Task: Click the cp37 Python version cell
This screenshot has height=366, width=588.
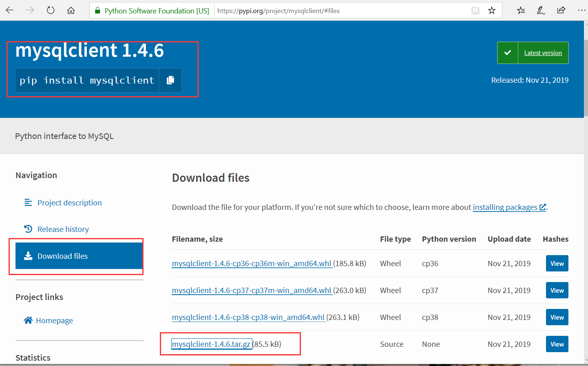Action: pyautogui.click(x=430, y=290)
